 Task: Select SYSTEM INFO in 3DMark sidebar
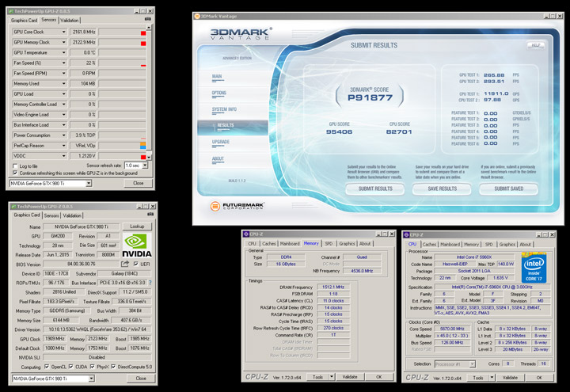224,109
